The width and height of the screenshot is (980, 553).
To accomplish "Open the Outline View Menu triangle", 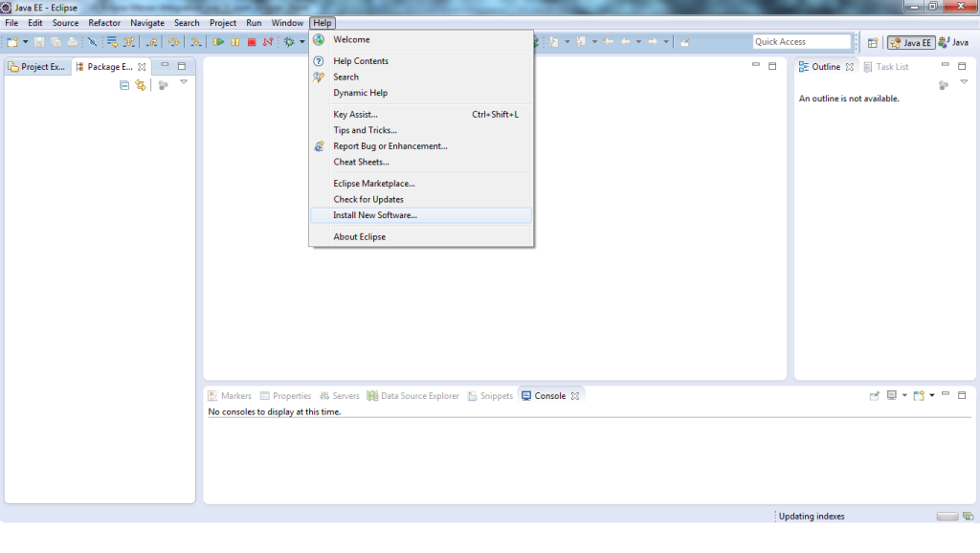I will (964, 82).
